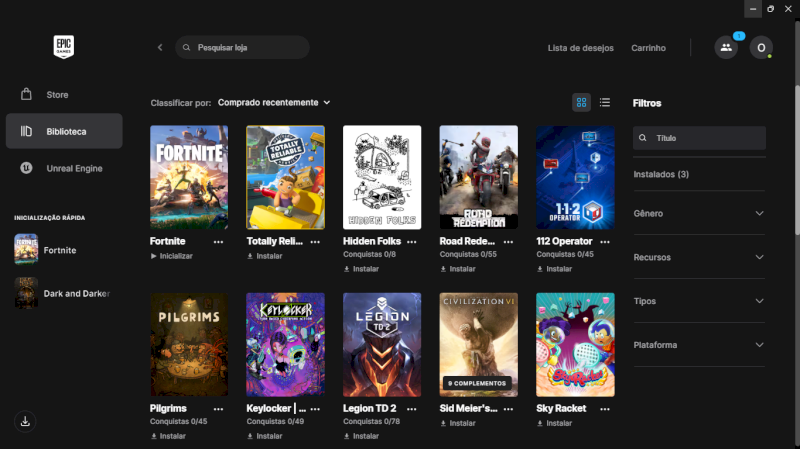Open the Road Redemption cover art
This screenshot has height=449, width=800.
479,178
